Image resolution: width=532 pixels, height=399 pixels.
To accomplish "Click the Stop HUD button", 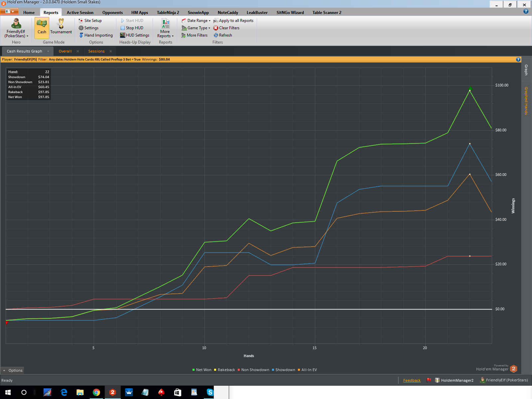I will tap(132, 28).
